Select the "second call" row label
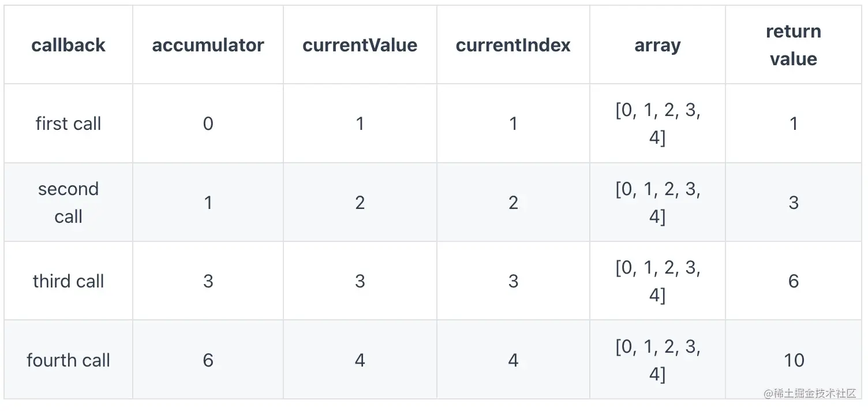 tap(68, 203)
